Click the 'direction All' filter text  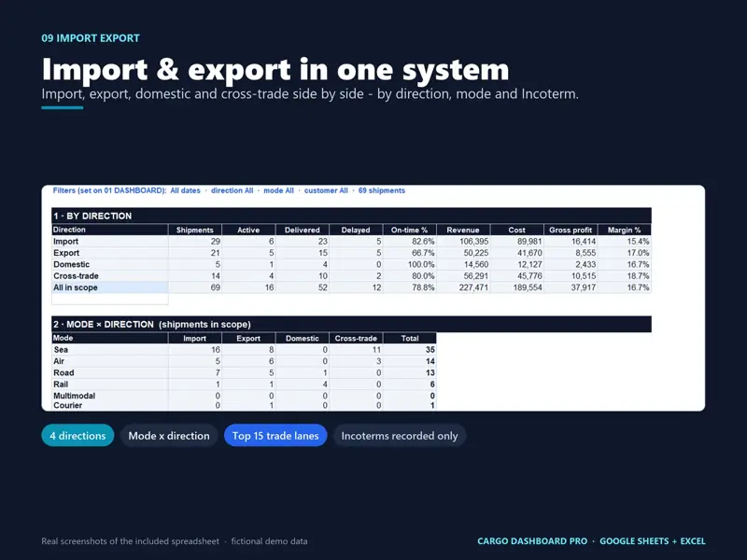coord(232,190)
